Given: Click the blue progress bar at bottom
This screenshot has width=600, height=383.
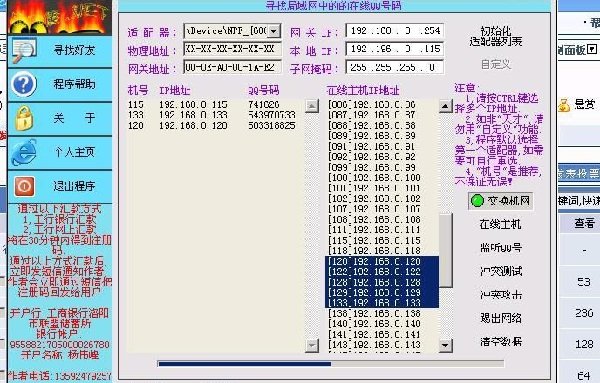Looking at the screenshot, I should tap(245, 364).
